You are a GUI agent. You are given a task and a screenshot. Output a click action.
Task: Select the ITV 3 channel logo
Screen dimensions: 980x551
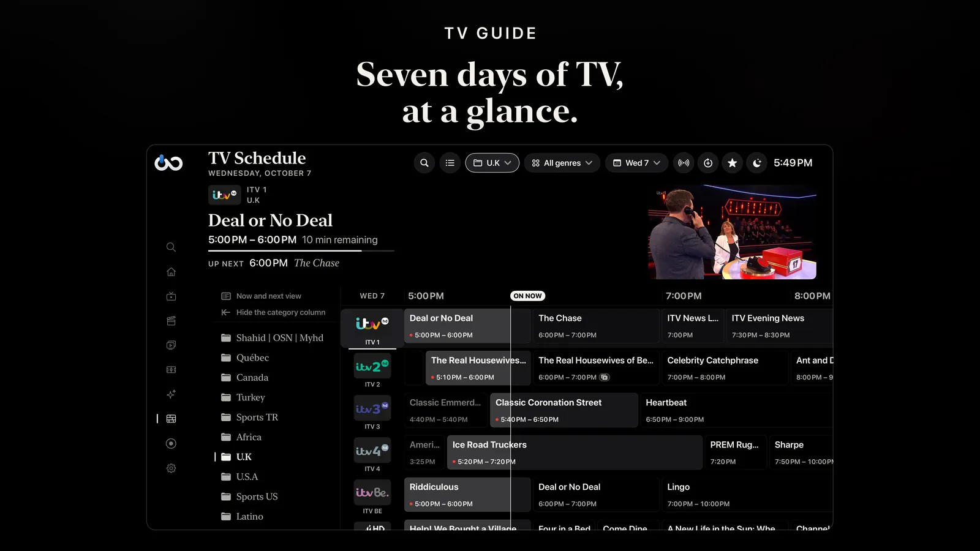pos(372,408)
